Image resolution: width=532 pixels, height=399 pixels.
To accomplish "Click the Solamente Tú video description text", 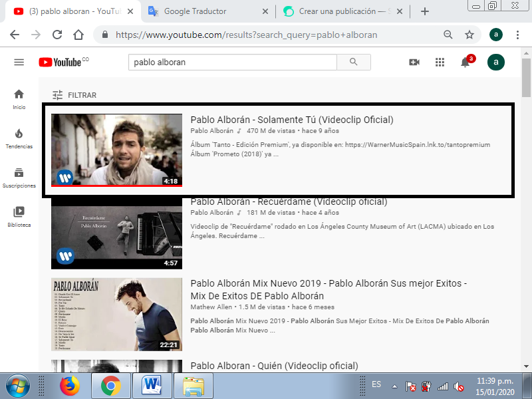I will pos(340,149).
